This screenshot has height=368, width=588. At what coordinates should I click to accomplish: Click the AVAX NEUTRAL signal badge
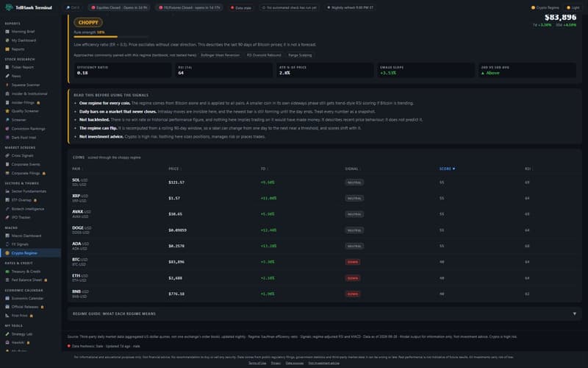(354, 214)
